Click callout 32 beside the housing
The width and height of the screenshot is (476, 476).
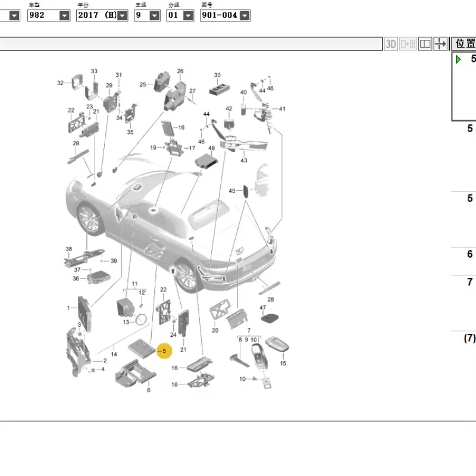coord(61,83)
